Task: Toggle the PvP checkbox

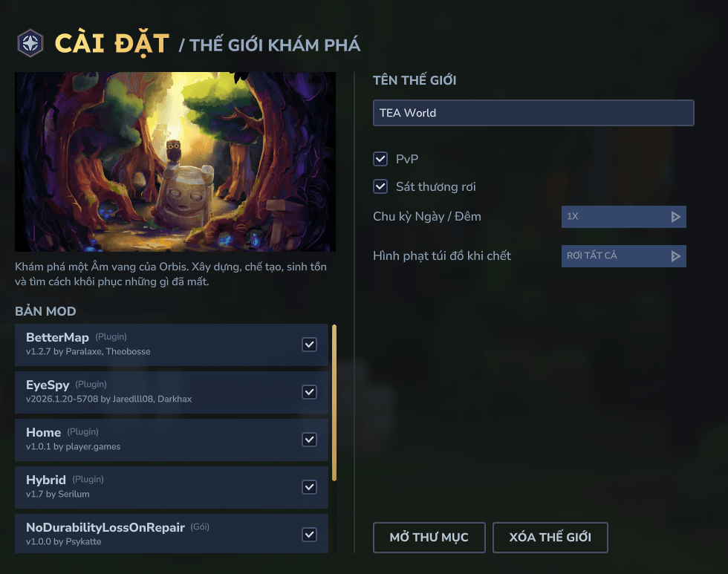Action: pos(380,159)
